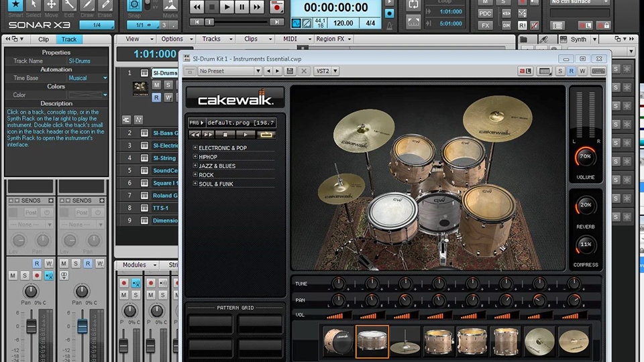Delete preset with the X icon
This screenshot has width=644, height=362.
(304, 71)
